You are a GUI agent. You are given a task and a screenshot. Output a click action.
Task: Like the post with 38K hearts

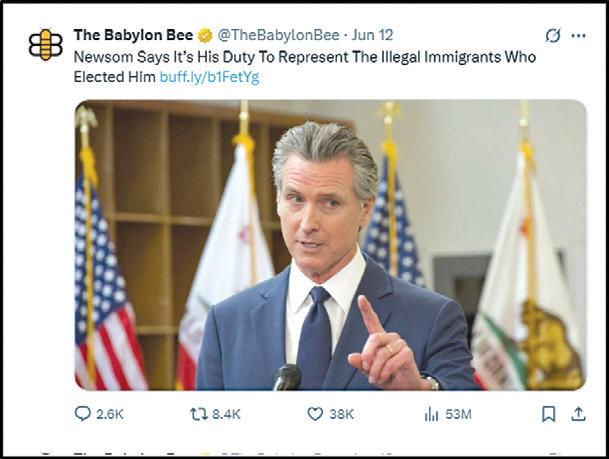coord(315,414)
